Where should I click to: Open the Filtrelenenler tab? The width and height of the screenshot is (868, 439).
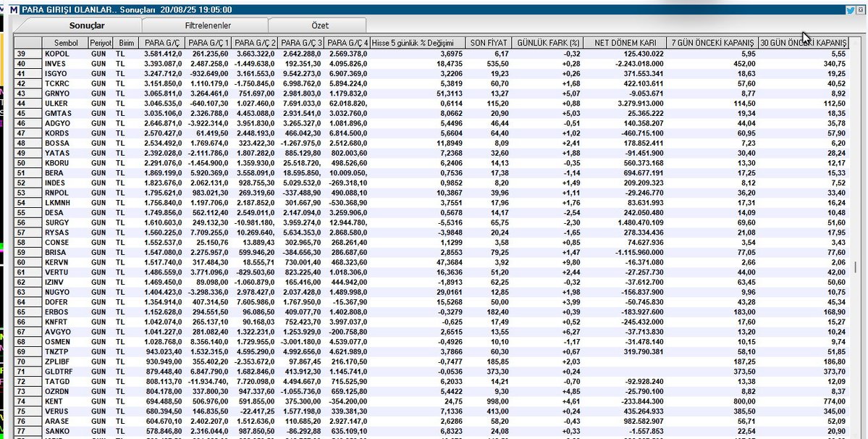pos(208,25)
